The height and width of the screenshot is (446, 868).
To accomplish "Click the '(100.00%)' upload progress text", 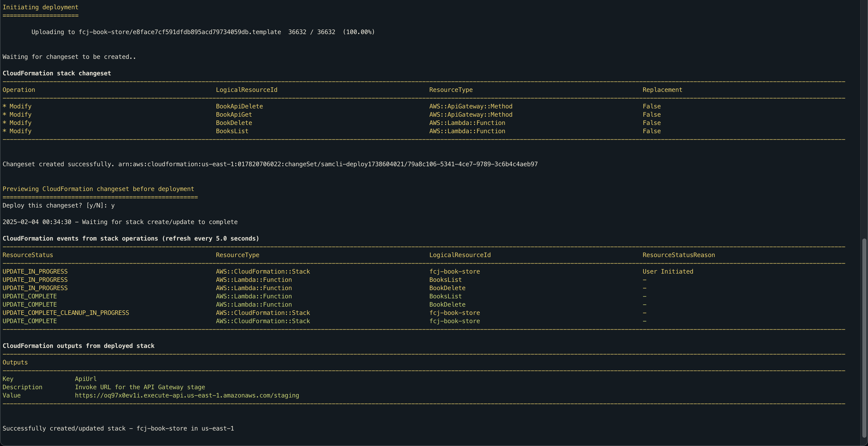I will (359, 32).
